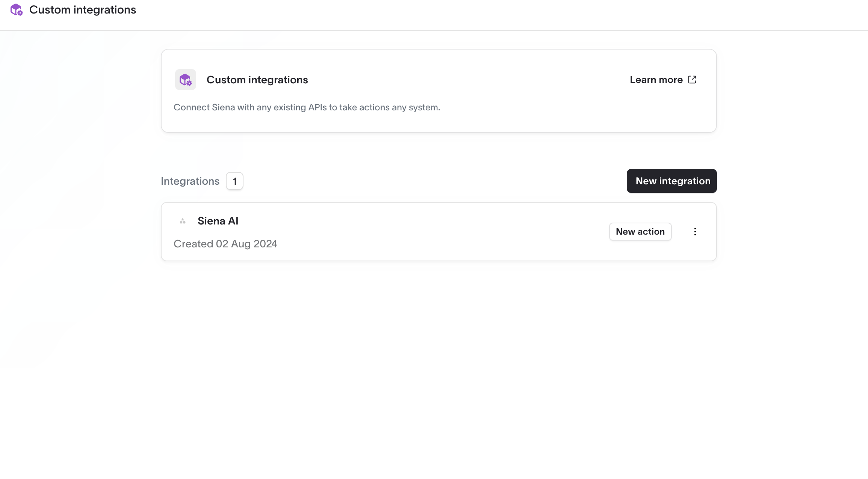Create a New integration
This screenshot has height=479, width=868.
point(672,181)
